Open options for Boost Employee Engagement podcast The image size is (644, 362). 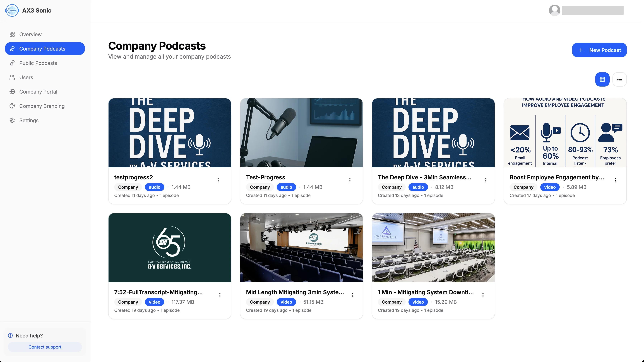click(x=616, y=180)
